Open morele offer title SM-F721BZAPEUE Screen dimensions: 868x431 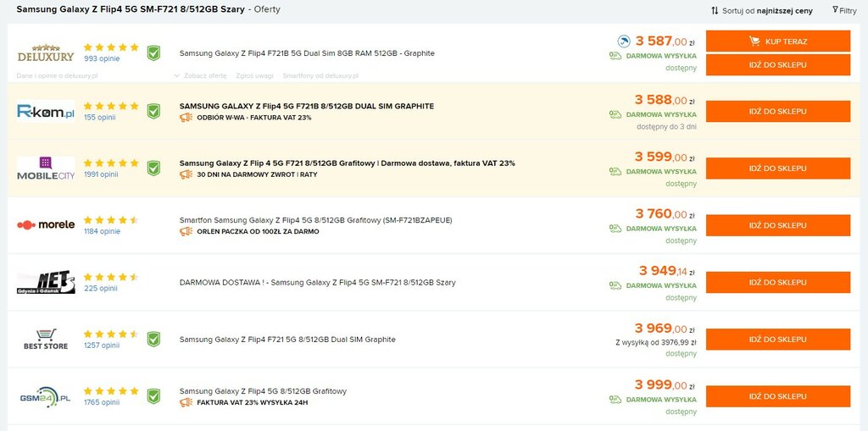tap(315, 220)
